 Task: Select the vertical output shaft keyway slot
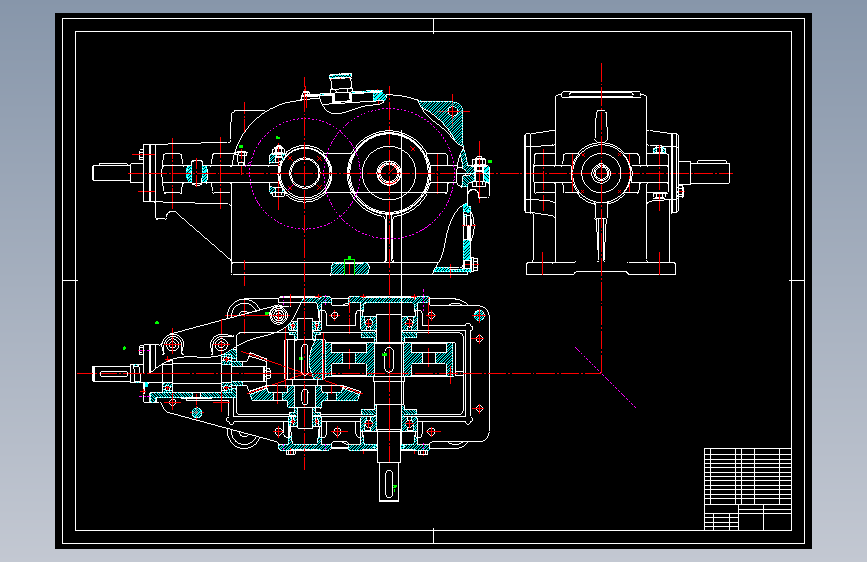(x=389, y=482)
